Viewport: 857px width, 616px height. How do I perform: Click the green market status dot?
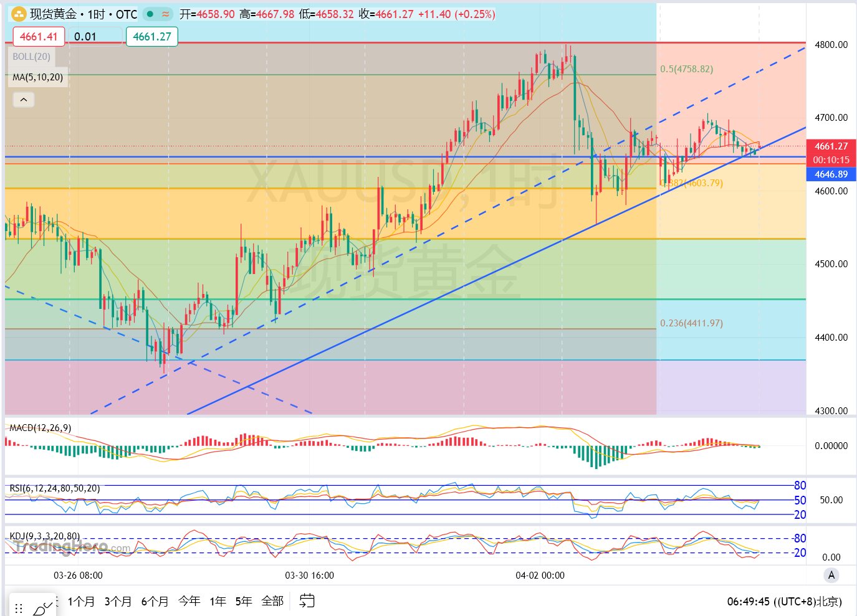[x=150, y=14]
